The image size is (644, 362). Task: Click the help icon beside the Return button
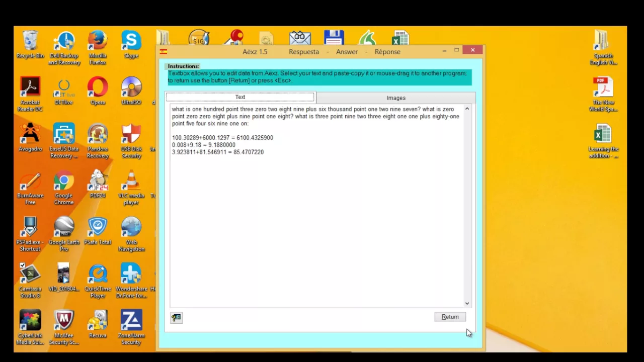[x=176, y=317]
